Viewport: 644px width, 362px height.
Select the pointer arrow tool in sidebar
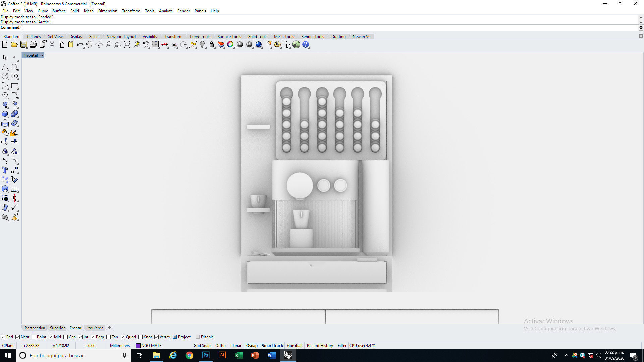pyautogui.click(x=5, y=57)
